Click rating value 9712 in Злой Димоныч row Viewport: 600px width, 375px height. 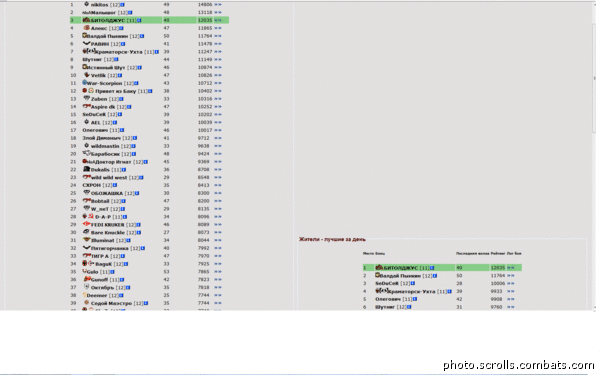pos(204,138)
